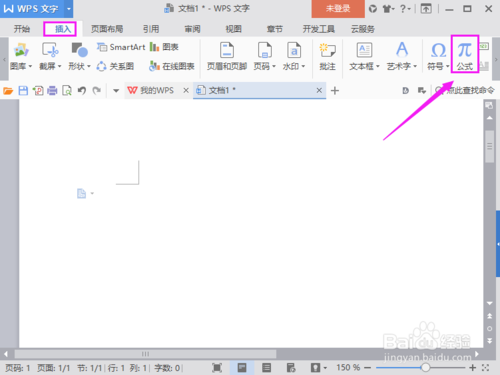Click the horizontal scrollbar thumb
The width and height of the screenshot is (500, 375).
[x=146, y=354]
